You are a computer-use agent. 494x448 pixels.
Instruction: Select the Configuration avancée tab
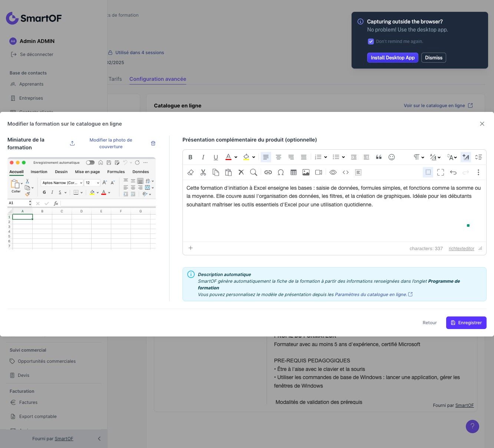point(158,79)
